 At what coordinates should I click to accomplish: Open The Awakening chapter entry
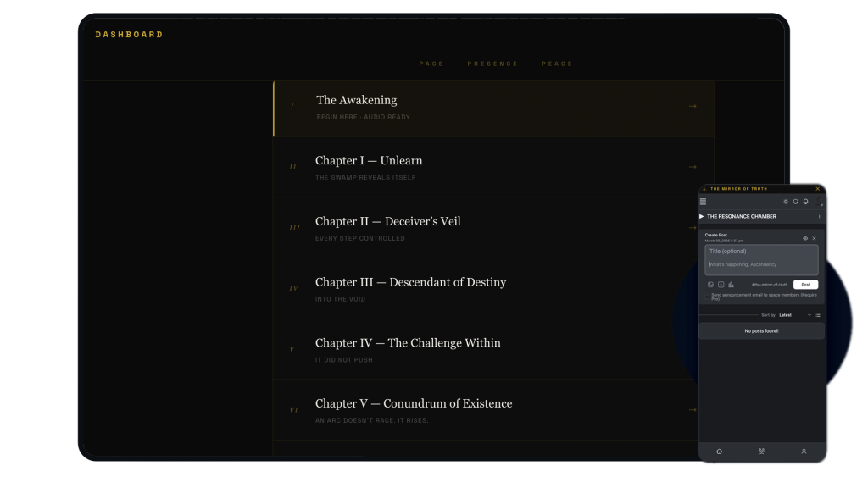pyautogui.click(x=492, y=108)
